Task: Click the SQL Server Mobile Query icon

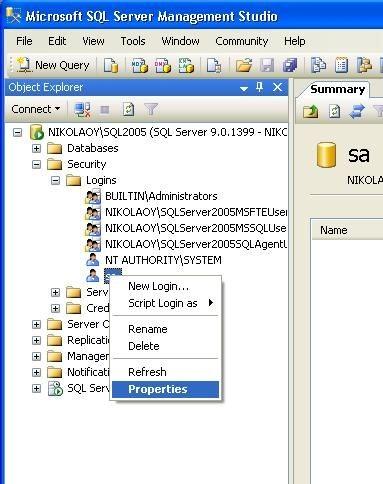Action: [x=214, y=65]
